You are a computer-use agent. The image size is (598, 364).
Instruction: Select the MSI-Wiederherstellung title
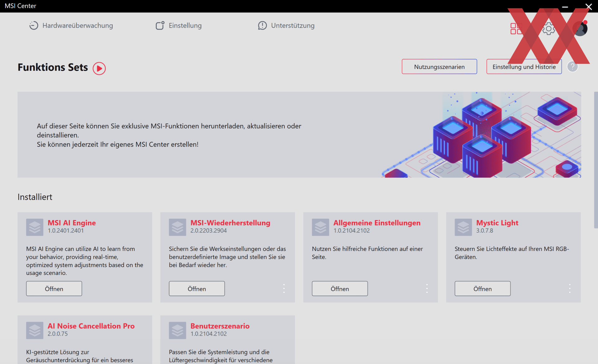click(230, 223)
